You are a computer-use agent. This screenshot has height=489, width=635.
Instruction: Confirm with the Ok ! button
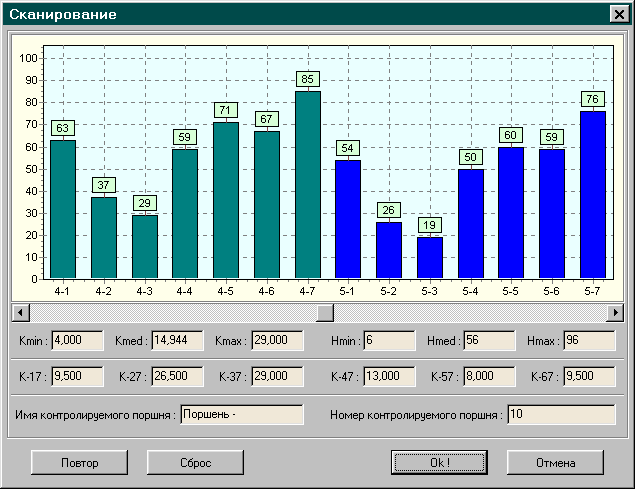(439, 462)
